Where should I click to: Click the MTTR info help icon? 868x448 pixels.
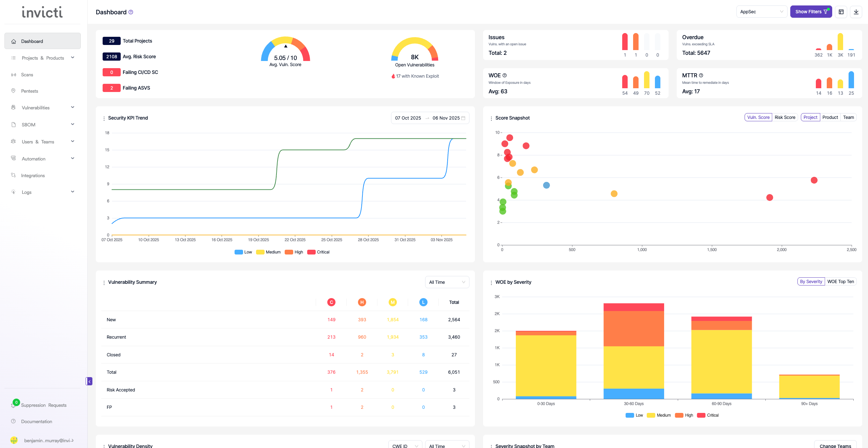point(701,75)
